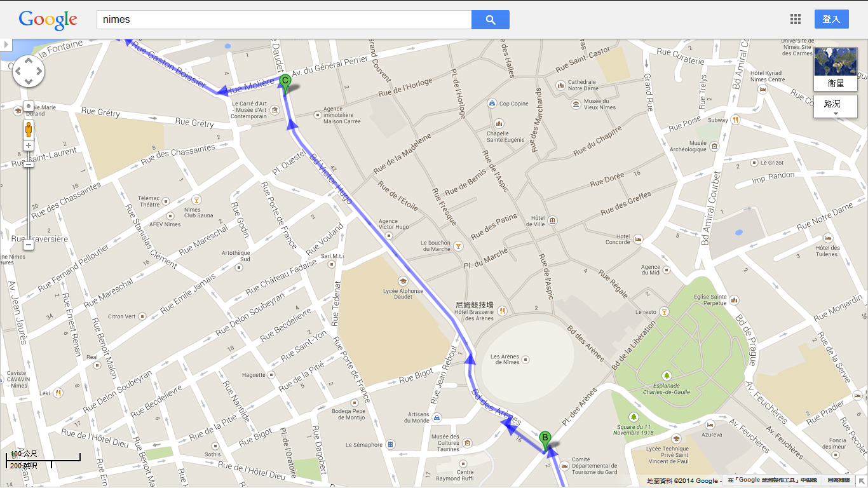The width and height of the screenshot is (868, 488).
Task: Expand the side panel arrow at left edge
Action: pos(6,44)
